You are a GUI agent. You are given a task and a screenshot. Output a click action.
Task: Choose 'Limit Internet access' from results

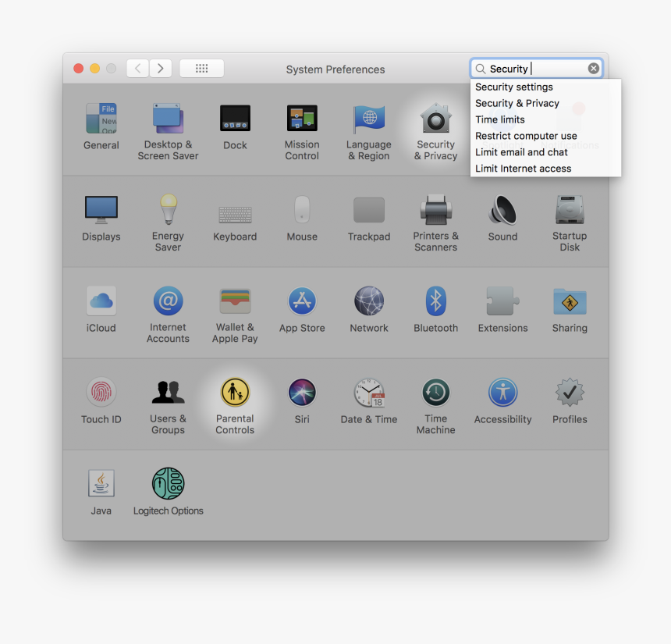click(523, 168)
